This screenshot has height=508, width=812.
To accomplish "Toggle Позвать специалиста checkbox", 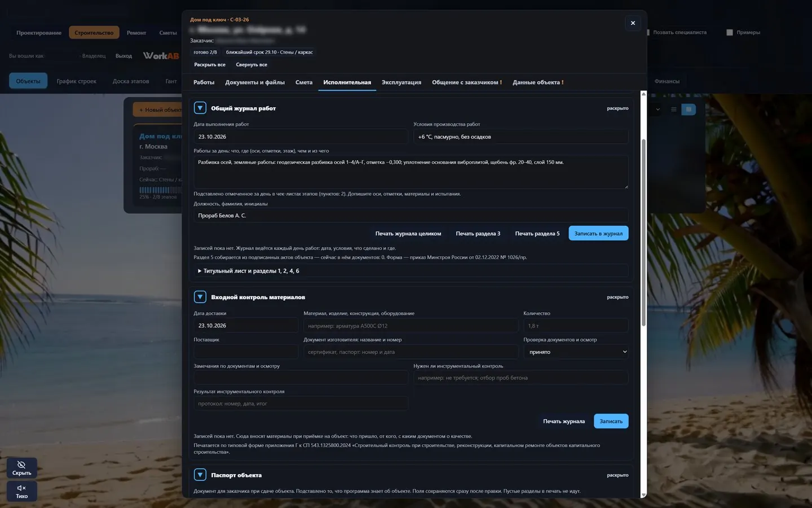I will point(648,33).
